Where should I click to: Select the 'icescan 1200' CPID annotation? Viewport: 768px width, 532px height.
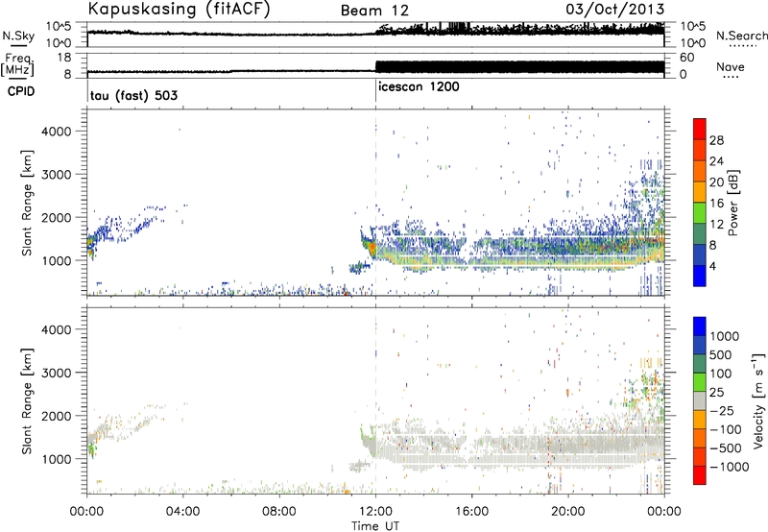(419, 86)
